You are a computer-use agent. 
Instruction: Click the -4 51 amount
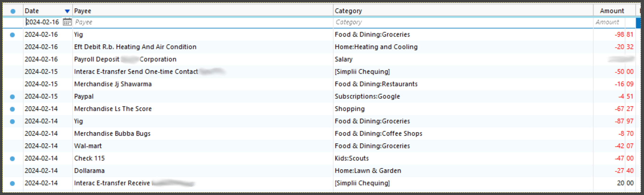point(626,96)
